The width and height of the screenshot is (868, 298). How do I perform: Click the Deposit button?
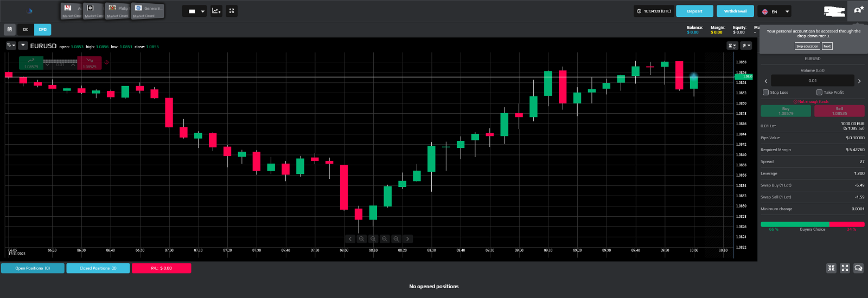pos(694,11)
